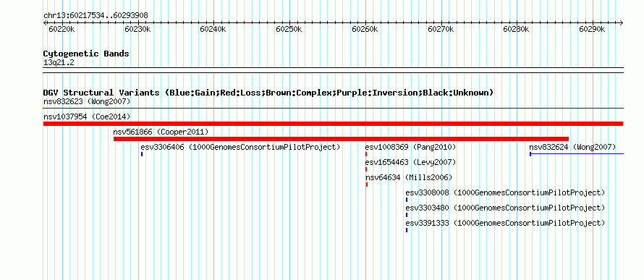Open esv3306406 1000 Genomes variant label
This screenshot has height=280, width=644.
point(240,147)
